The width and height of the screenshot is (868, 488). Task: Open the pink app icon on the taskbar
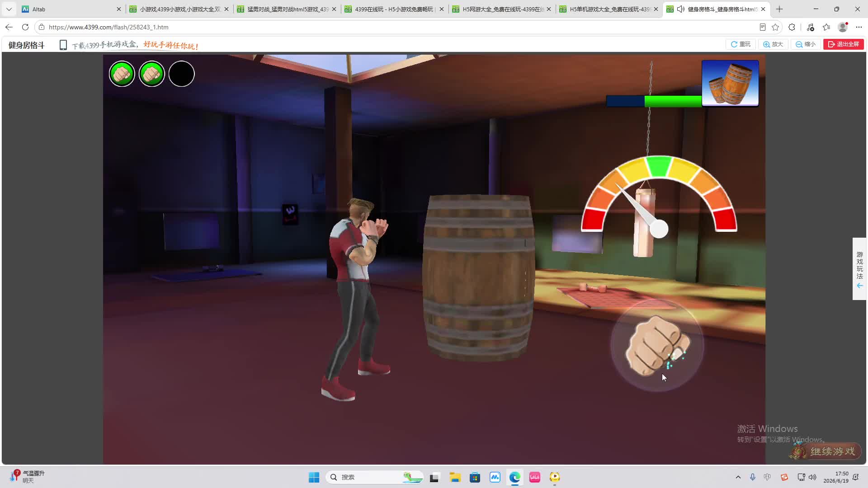[535, 477]
